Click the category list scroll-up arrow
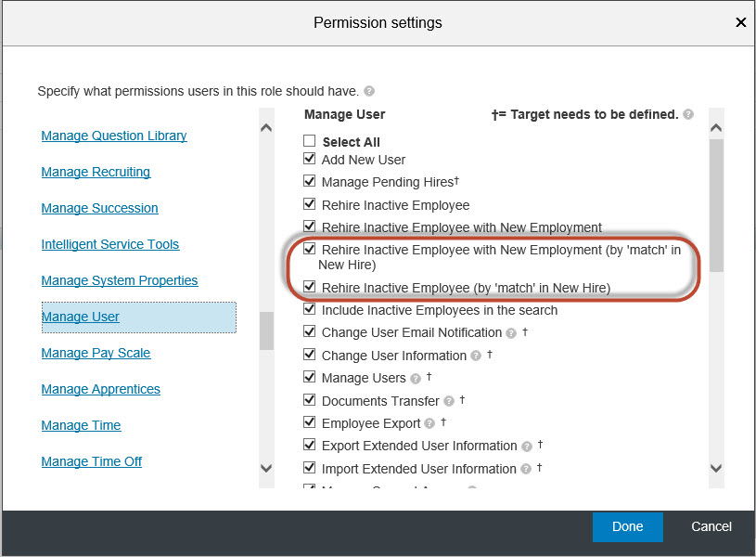This screenshot has width=756, height=557. coord(266,128)
